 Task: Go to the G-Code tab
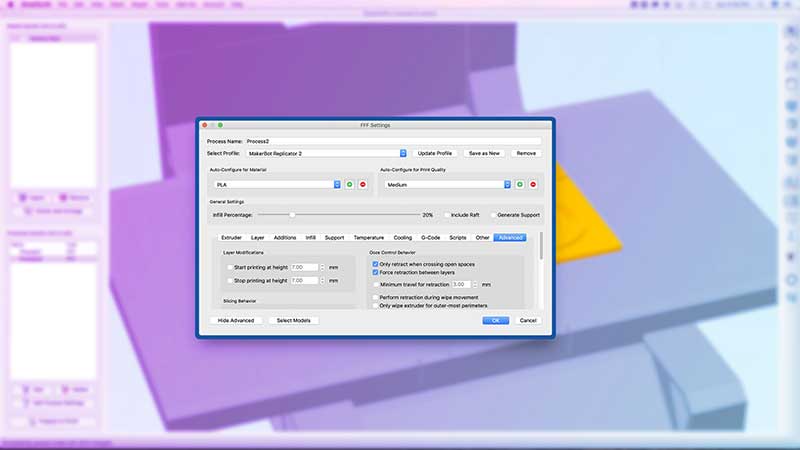click(431, 238)
